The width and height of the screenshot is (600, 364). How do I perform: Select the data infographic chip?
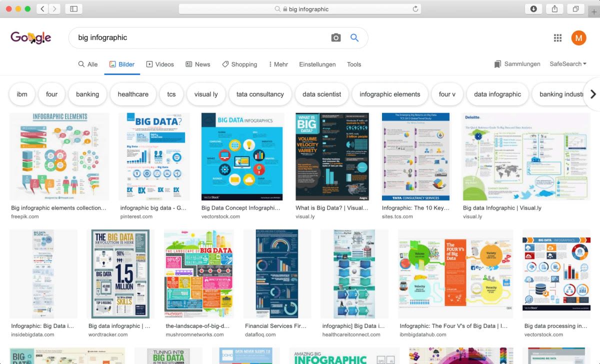497,94
